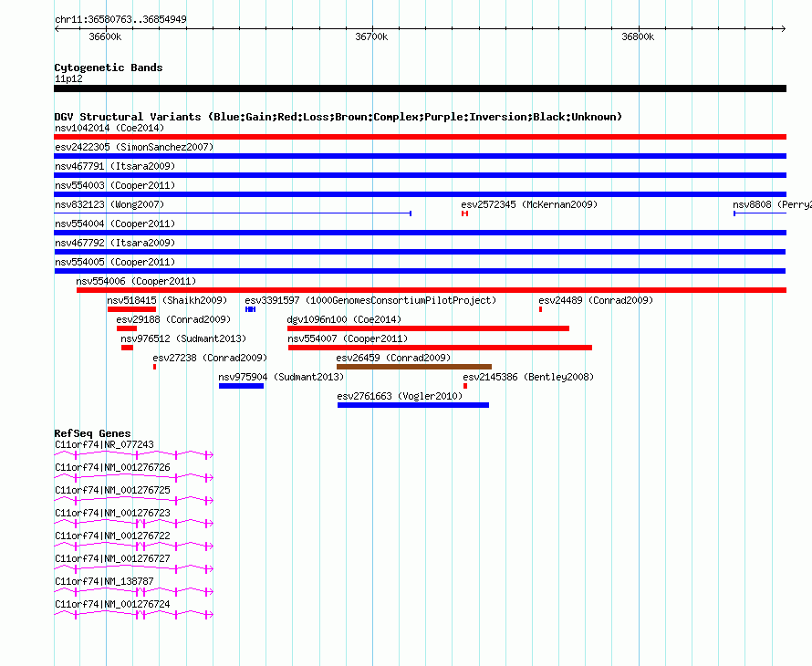Click the nsv518415 (Shaikh2009) label
The image size is (812, 666).
point(167,300)
